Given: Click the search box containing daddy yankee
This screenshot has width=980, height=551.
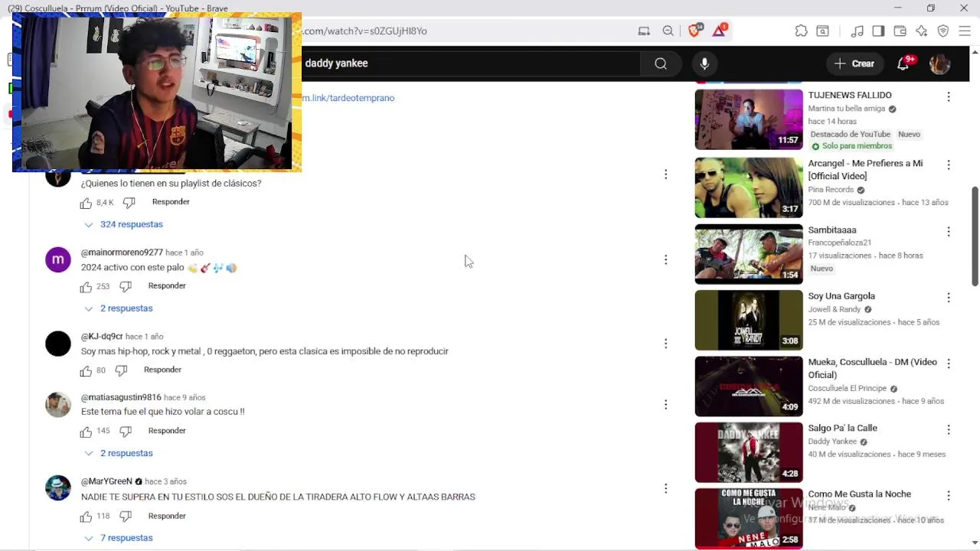Looking at the screenshot, I should pos(471,64).
